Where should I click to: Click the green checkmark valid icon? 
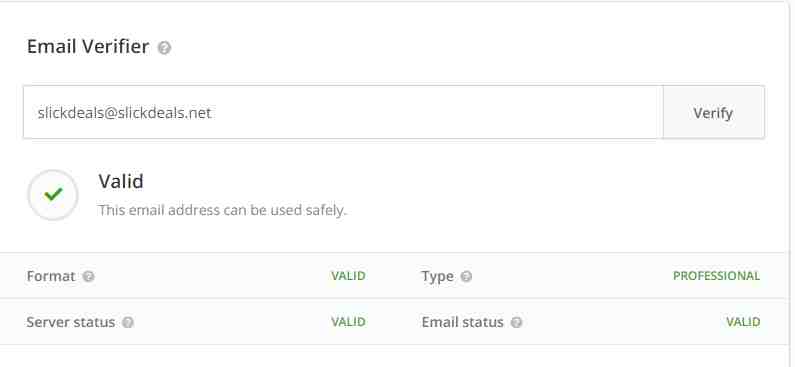(53, 195)
